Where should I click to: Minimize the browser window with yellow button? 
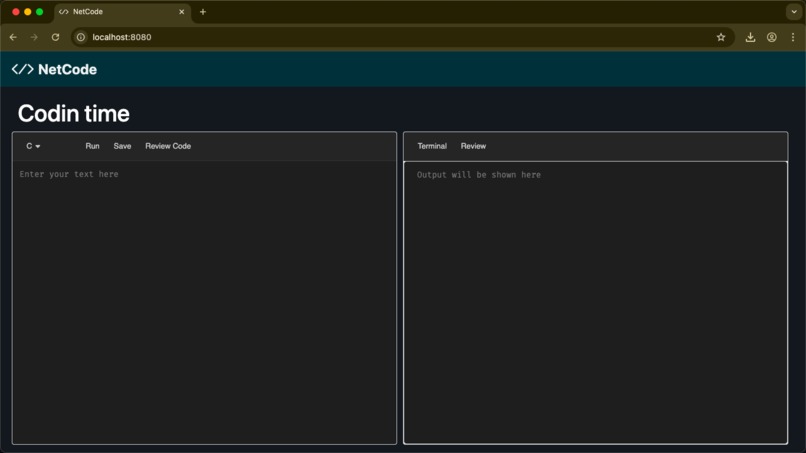[28, 12]
